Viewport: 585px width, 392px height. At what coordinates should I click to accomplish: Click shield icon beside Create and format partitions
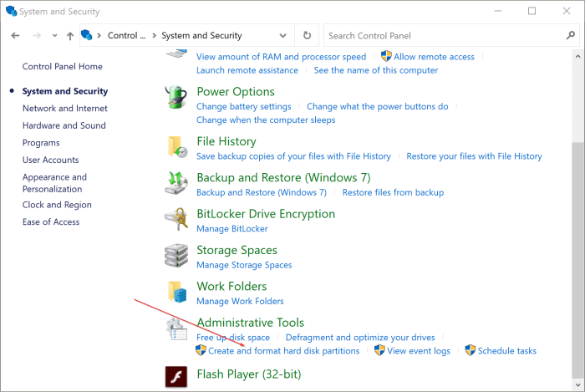click(201, 350)
